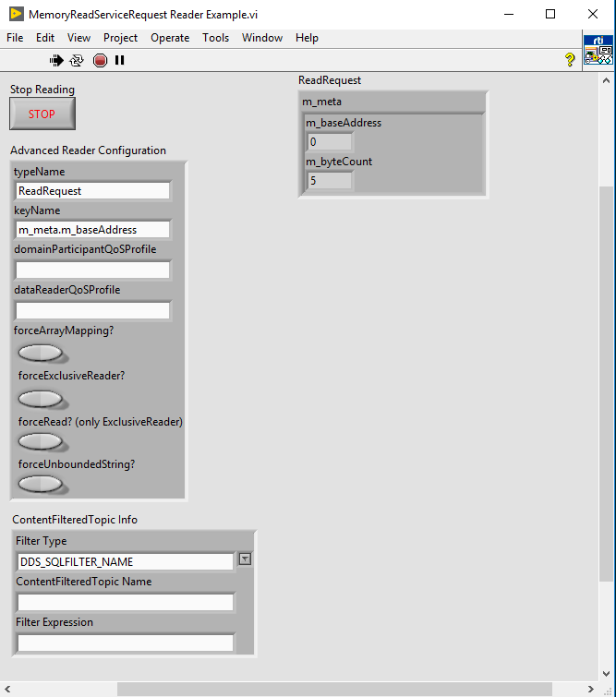The width and height of the screenshot is (616, 697).
Task: Click the Run arrow icon
Action: [x=56, y=60]
